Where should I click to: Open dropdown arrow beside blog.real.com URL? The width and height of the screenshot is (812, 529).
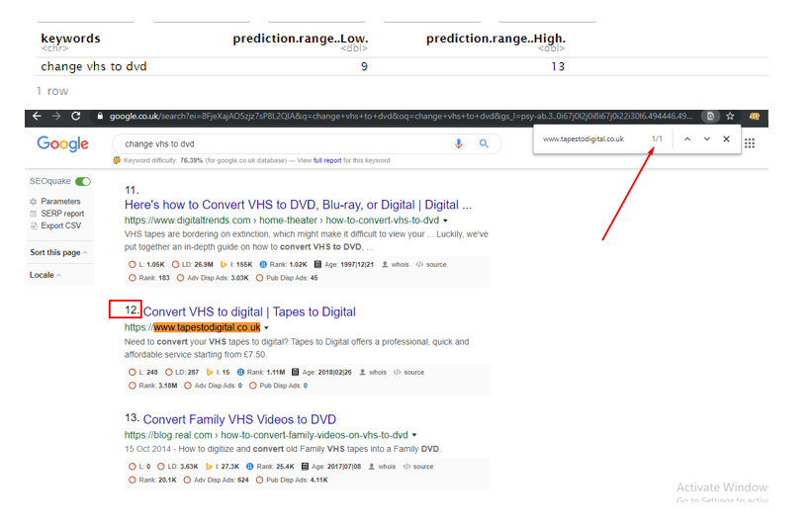pos(414,435)
